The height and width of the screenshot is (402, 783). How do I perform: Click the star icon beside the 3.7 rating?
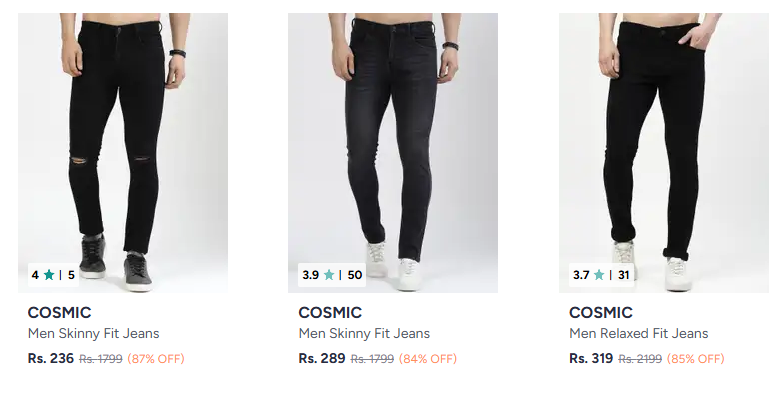599,274
